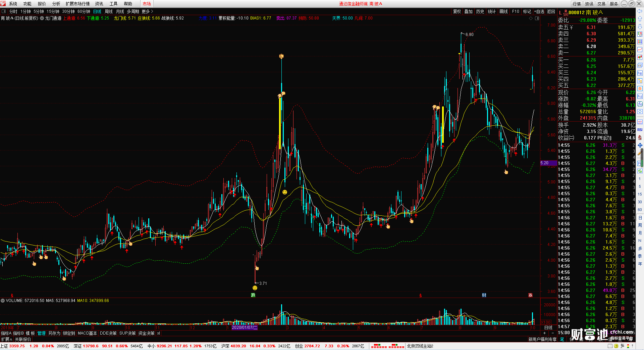Select 30-minute period in right sidebar

(640, 202)
